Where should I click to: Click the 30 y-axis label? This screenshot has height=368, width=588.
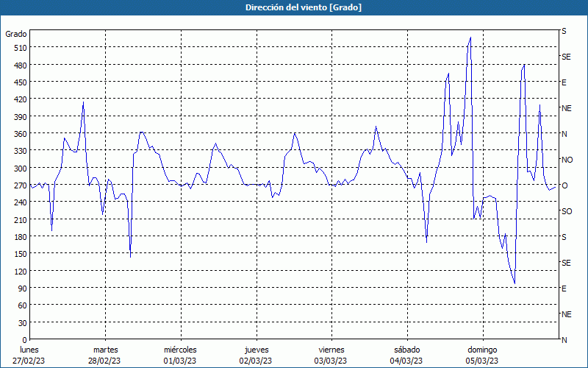[x=22, y=323]
